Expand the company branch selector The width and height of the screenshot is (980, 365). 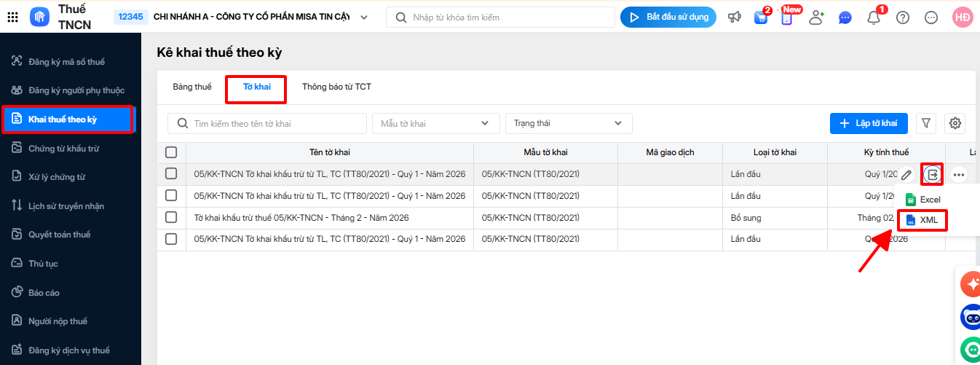pos(364,17)
